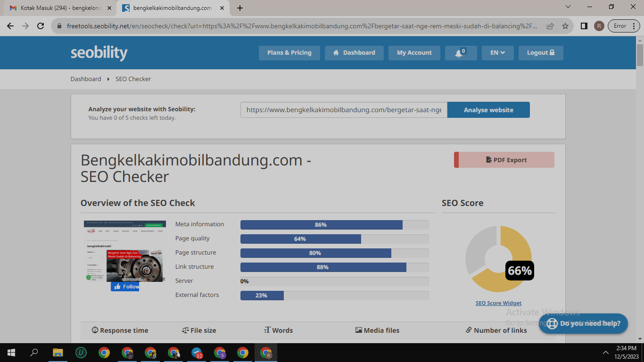Click the Analyse website button
The height and width of the screenshot is (362, 644).
tap(488, 110)
